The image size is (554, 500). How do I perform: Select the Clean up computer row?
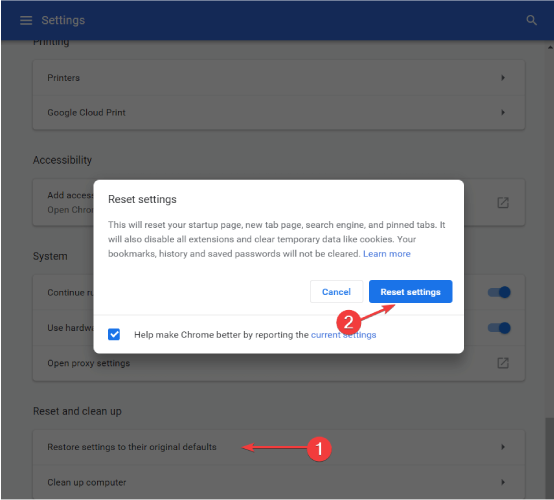point(279,482)
